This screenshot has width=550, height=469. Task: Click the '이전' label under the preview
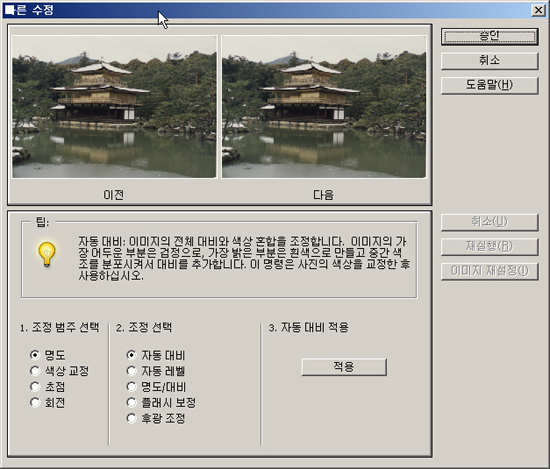click(x=113, y=195)
